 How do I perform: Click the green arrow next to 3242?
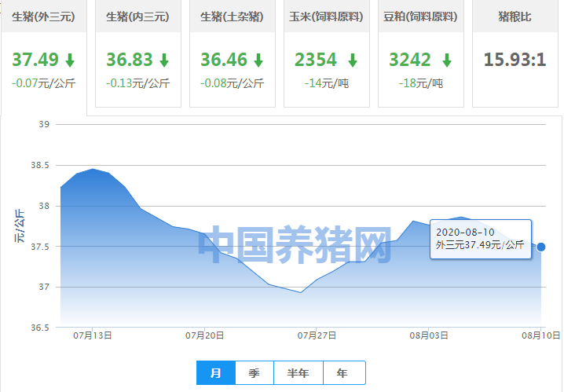click(447, 60)
